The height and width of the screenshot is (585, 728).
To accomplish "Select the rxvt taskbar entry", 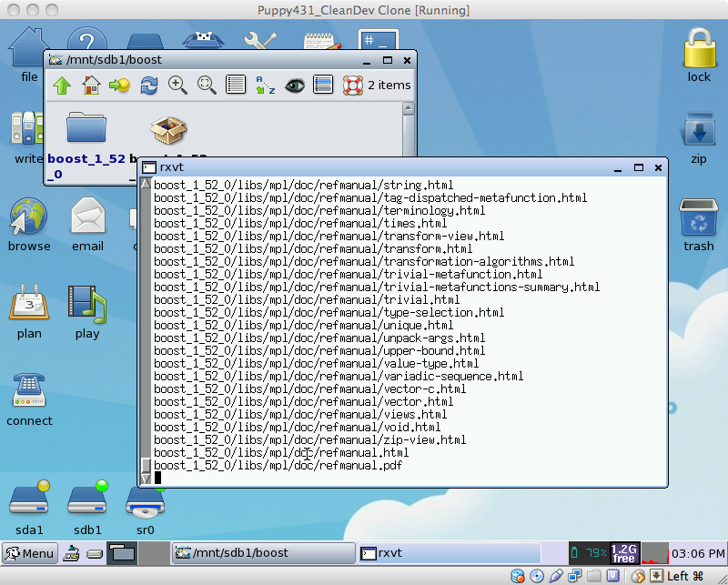I will click(x=446, y=552).
